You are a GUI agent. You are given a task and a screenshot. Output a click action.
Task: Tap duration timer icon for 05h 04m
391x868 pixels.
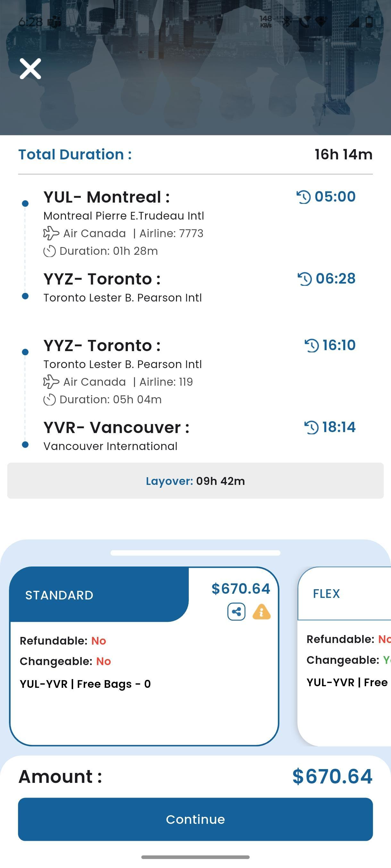(x=50, y=400)
